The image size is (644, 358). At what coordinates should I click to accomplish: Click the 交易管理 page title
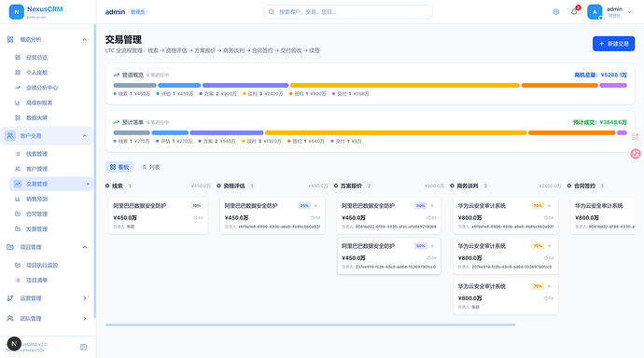(123, 39)
